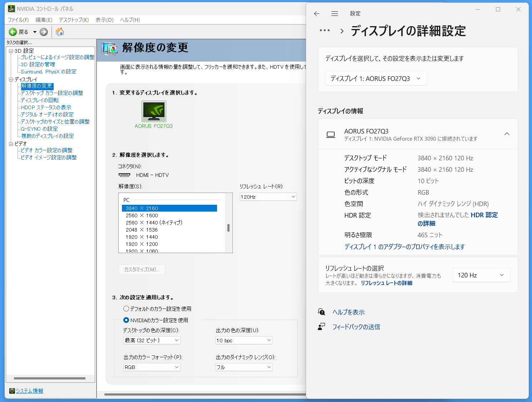Click the ヘルプを表示 link
The height and width of the screenshot is (402, 532).
349,312
